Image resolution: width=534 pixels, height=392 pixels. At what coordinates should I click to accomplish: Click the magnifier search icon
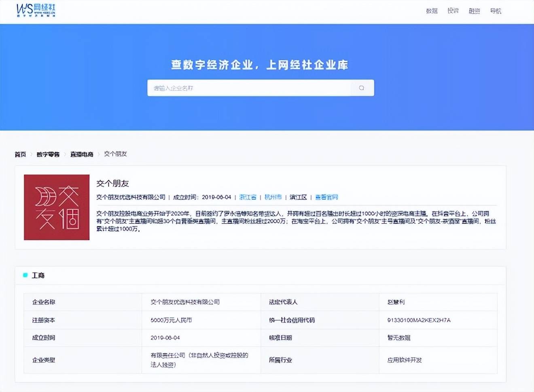tap(362, 88)
